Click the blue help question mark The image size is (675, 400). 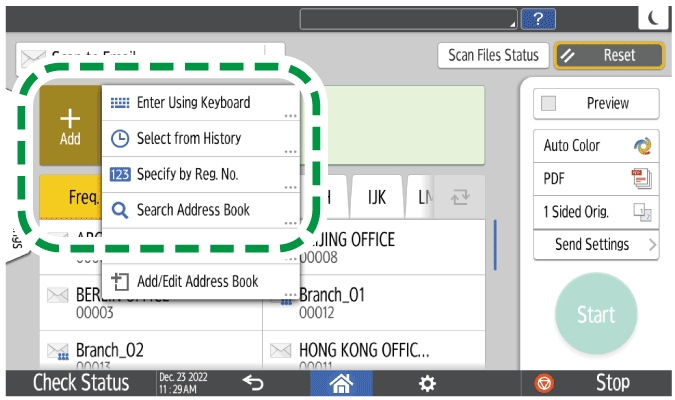click(539, 18)
